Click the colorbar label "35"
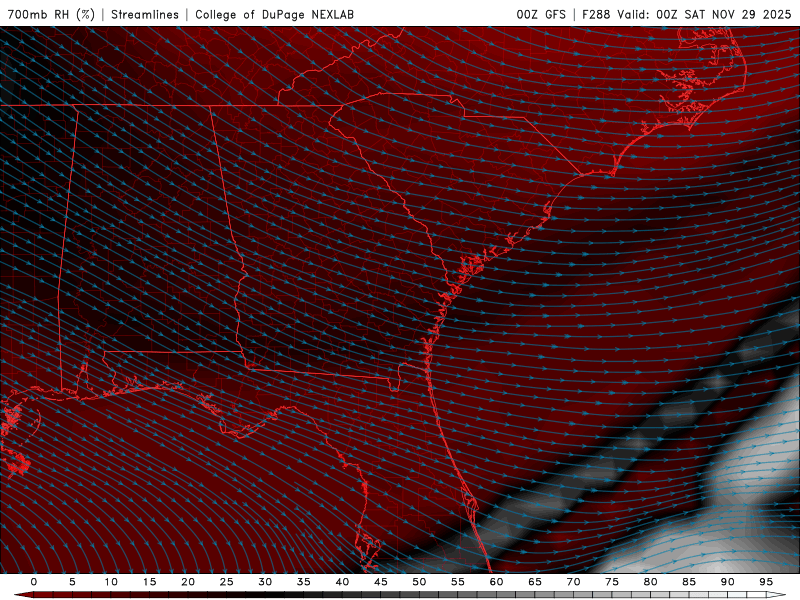 coord(303,582)
